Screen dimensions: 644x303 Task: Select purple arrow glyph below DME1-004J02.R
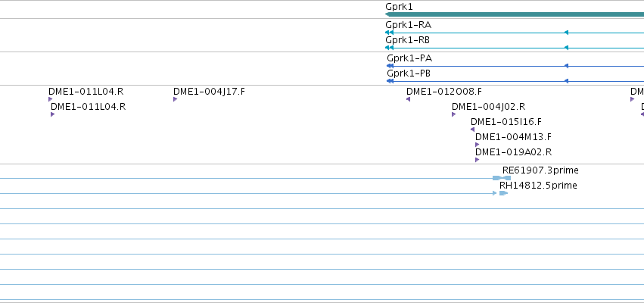click(x=454, y=114)
